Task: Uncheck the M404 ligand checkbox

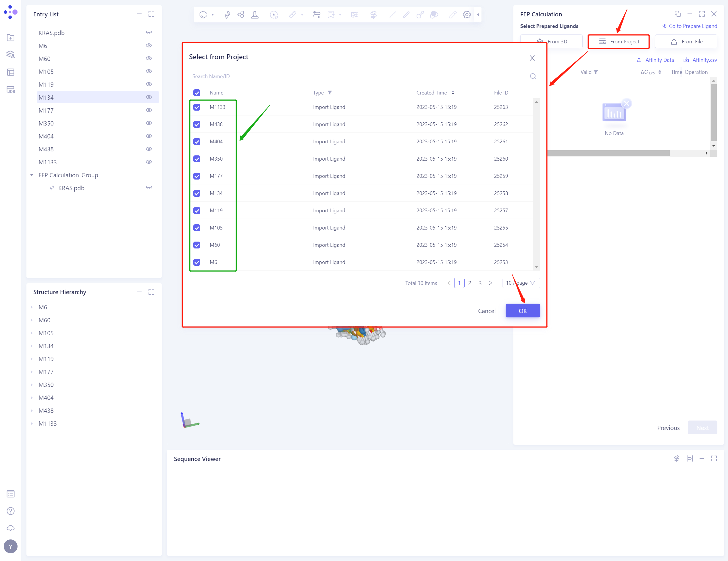Action: pyautogui.click(x=197, y=142)
